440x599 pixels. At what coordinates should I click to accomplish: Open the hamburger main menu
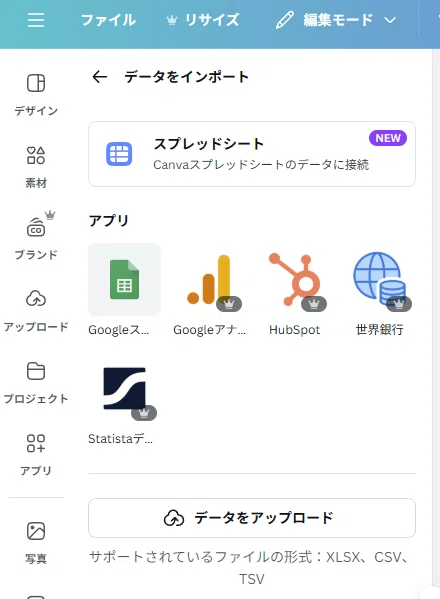tap(36, 20)
